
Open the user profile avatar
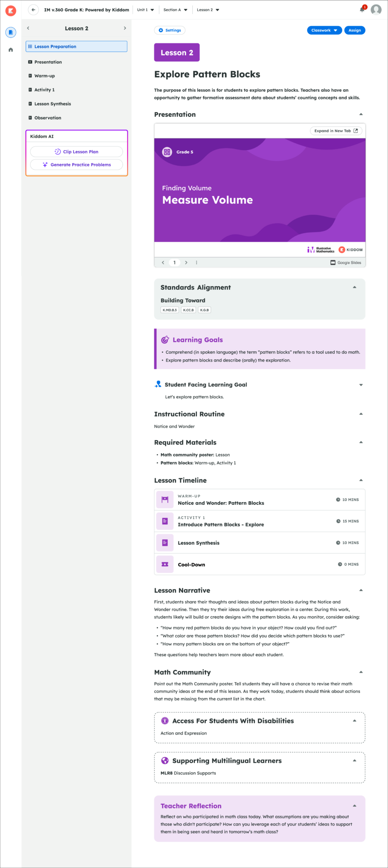point(376,10)
